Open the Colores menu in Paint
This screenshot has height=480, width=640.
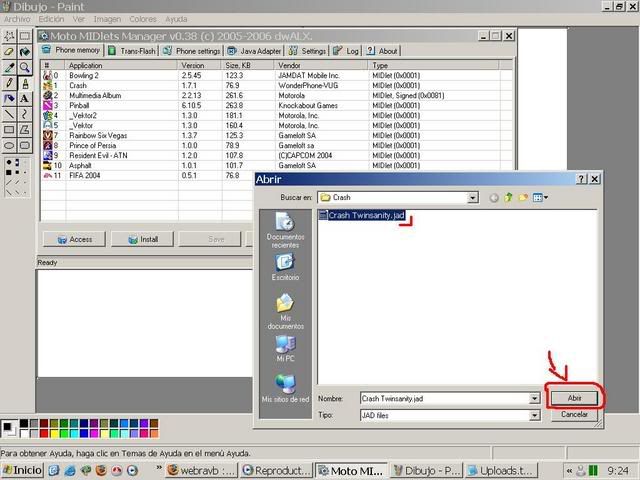[143, 19]
